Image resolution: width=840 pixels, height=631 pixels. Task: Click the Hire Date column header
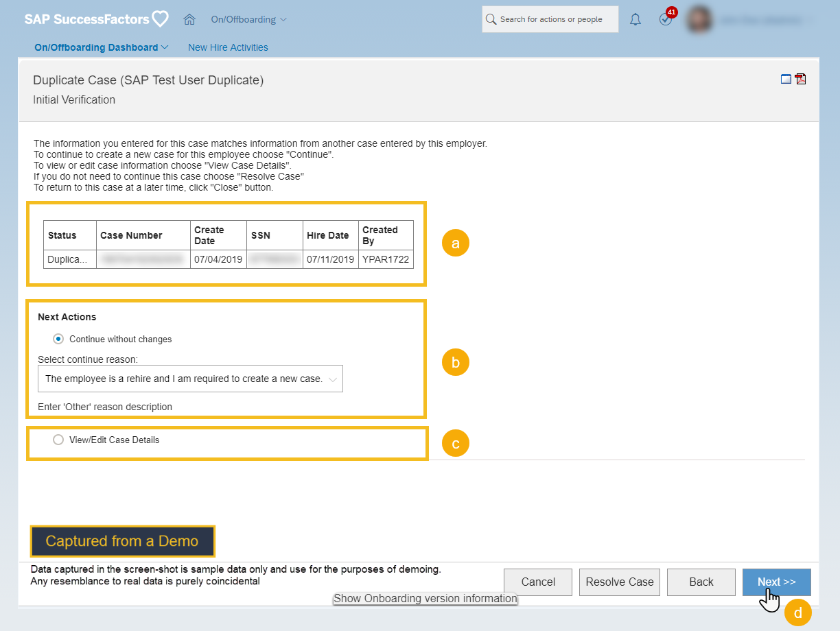point(330,235)
